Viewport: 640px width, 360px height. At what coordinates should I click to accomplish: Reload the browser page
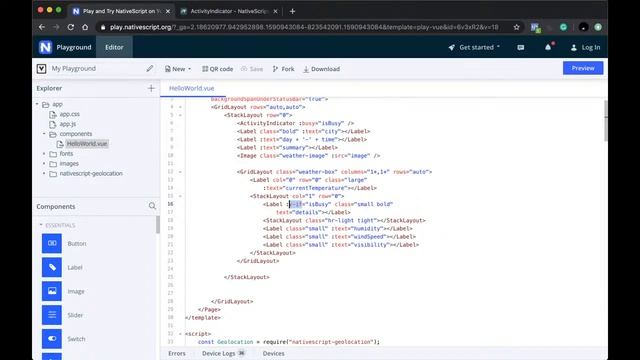point(71,27)
